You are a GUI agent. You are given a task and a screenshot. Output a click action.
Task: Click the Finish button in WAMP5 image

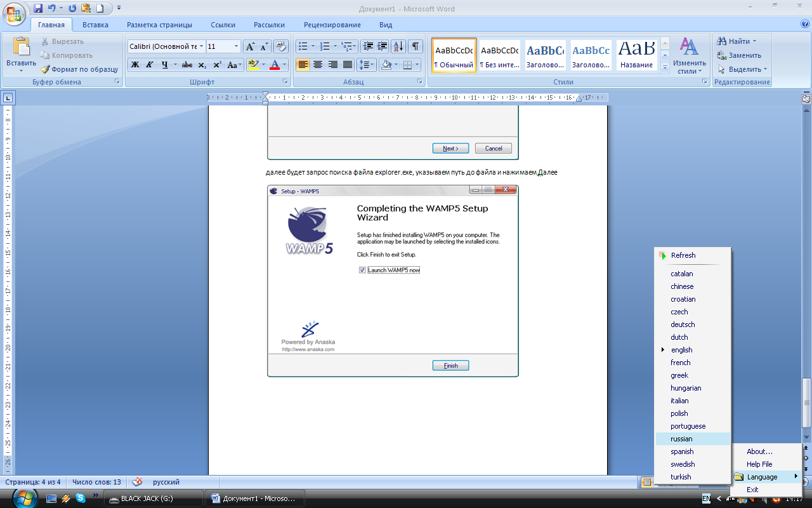(x=450, y=366)
